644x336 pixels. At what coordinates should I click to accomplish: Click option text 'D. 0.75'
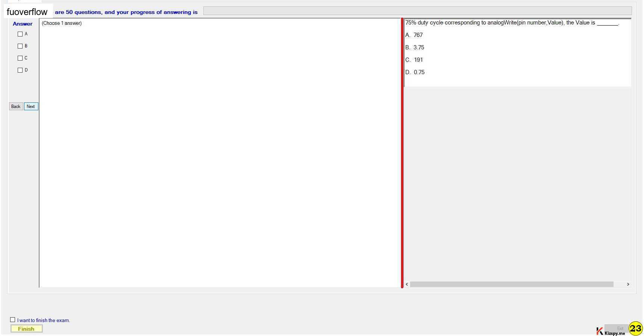pyautogui.click(x=415, y=72)
